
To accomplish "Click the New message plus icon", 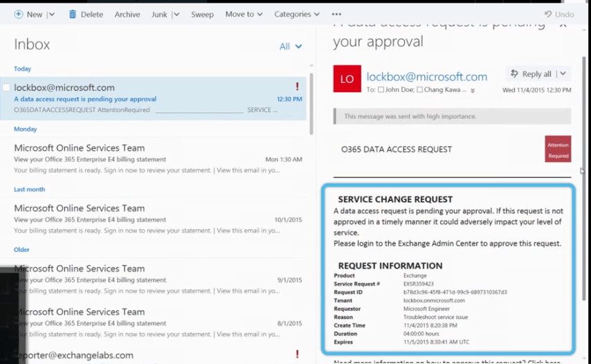I will [x=19, y=14].
